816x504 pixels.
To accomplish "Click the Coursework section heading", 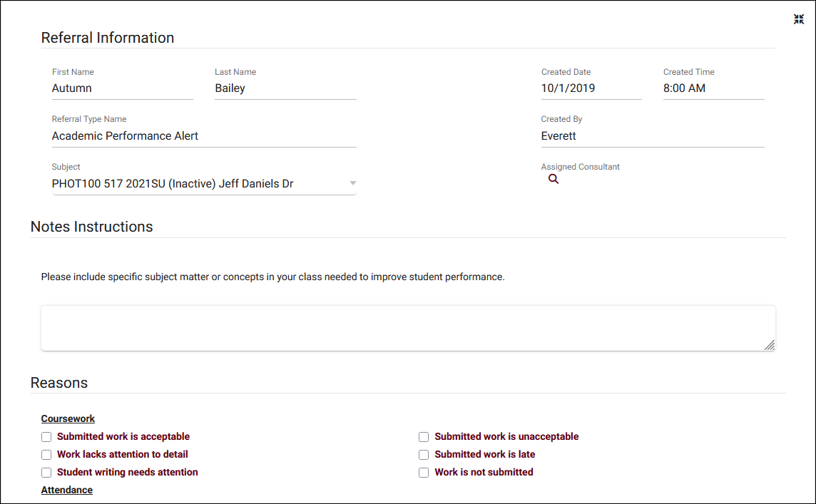I will pyautogui.click(x=68, y=419).
